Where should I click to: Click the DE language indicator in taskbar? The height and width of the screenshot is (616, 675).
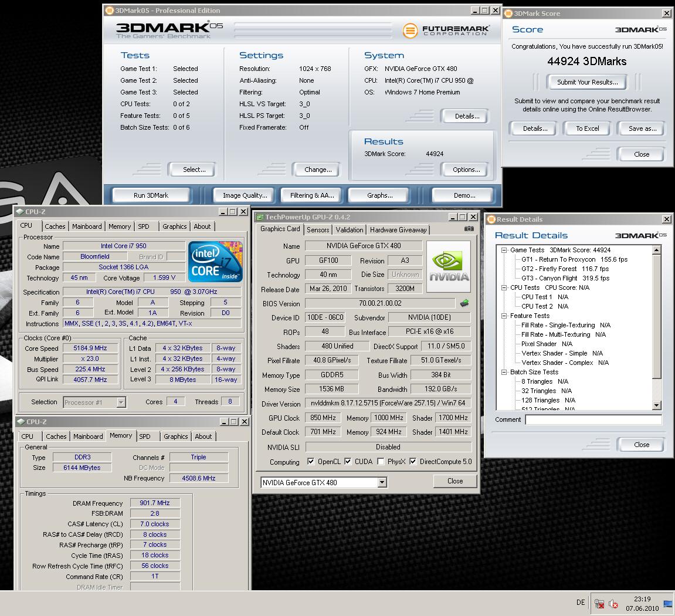click(x=581, y=603)
